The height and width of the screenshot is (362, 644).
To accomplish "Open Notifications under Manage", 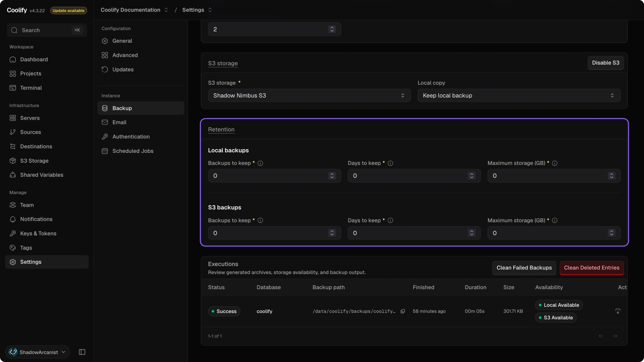I will [x=47, y=219].
